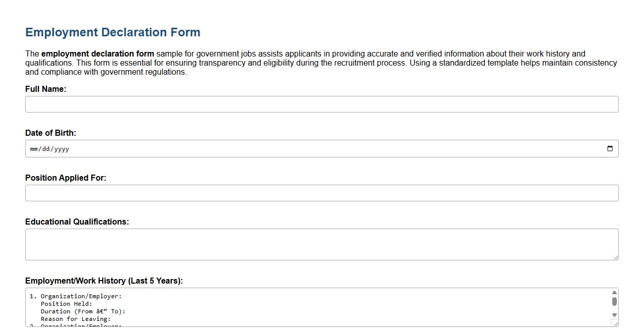Click the work history scrollbar up arrow
Viewport: 644px width, 328px height.
[614, 292]
